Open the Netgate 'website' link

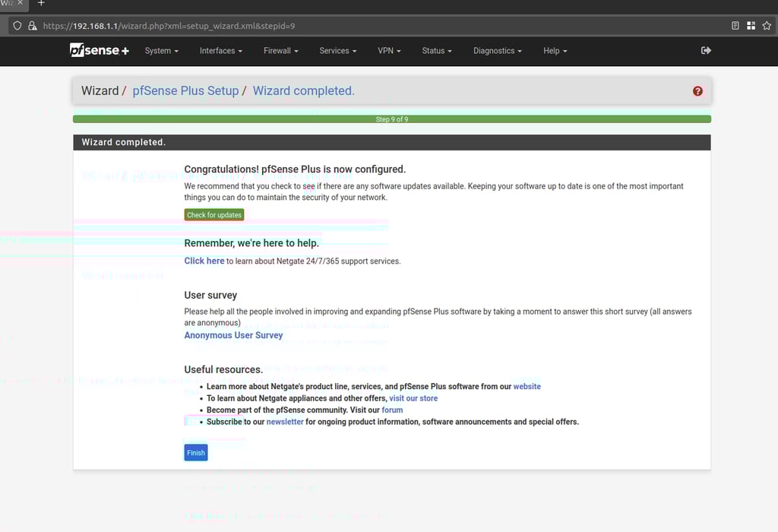pos(527,387)
